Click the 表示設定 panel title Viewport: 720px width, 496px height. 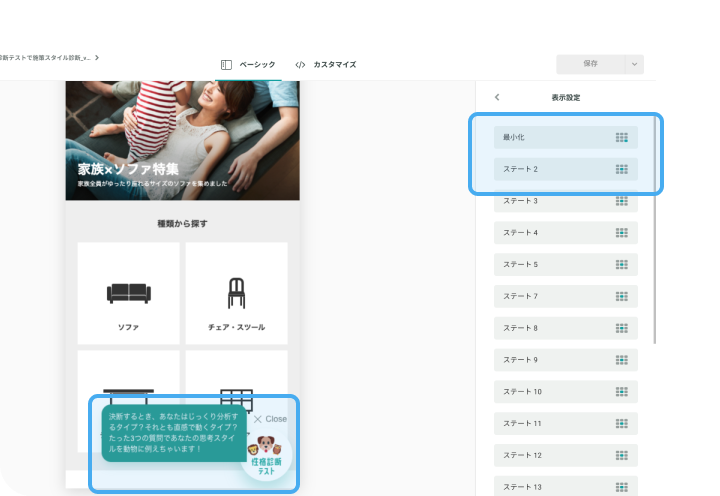pos(566,97)
